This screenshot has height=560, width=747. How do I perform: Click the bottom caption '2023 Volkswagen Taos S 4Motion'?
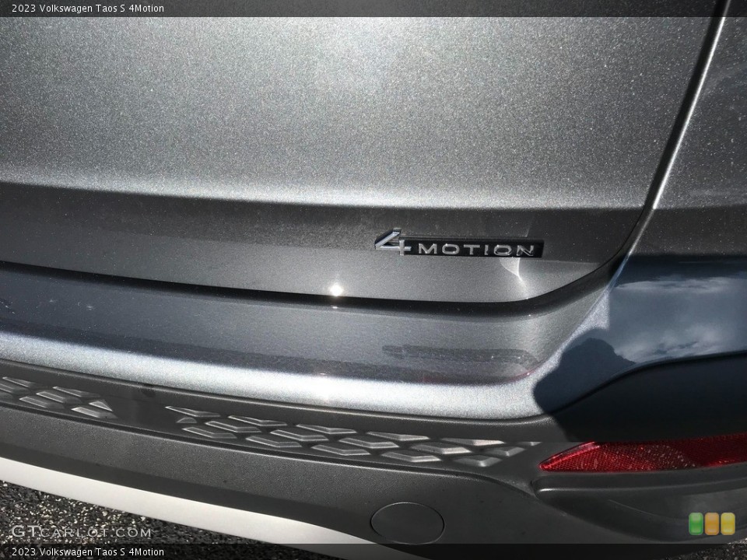88,552
